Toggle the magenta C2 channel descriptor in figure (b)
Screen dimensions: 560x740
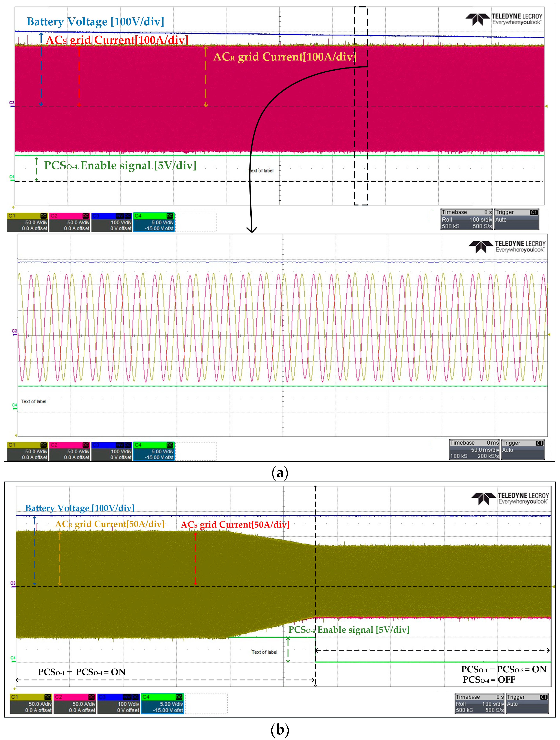click(75, 704)
